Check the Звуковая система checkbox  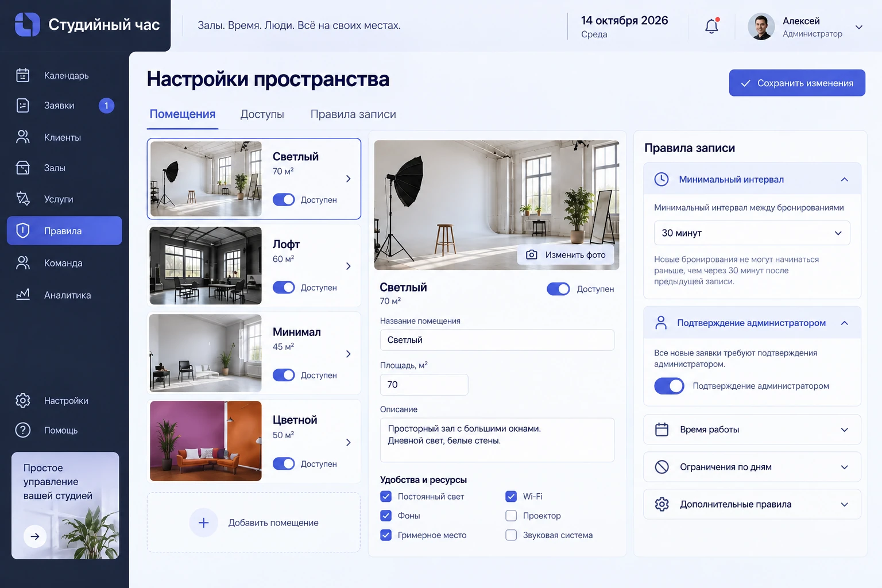pyautogui.click(x=511, y=535)
